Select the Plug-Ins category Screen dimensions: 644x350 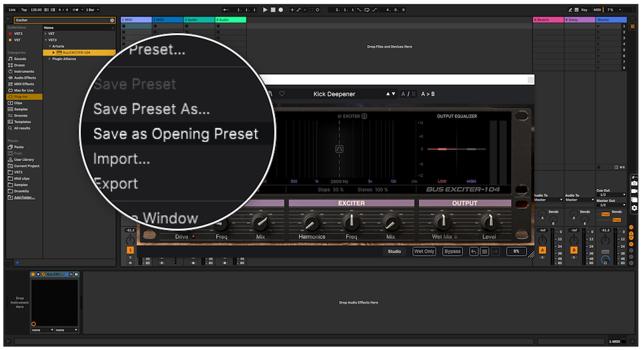point(25,97)
